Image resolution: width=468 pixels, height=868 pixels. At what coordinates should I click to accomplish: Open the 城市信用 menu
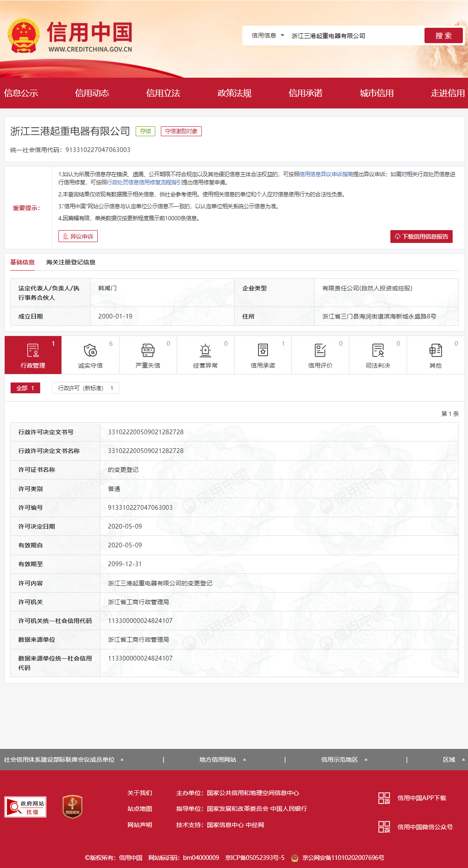(x=377, y=93)
